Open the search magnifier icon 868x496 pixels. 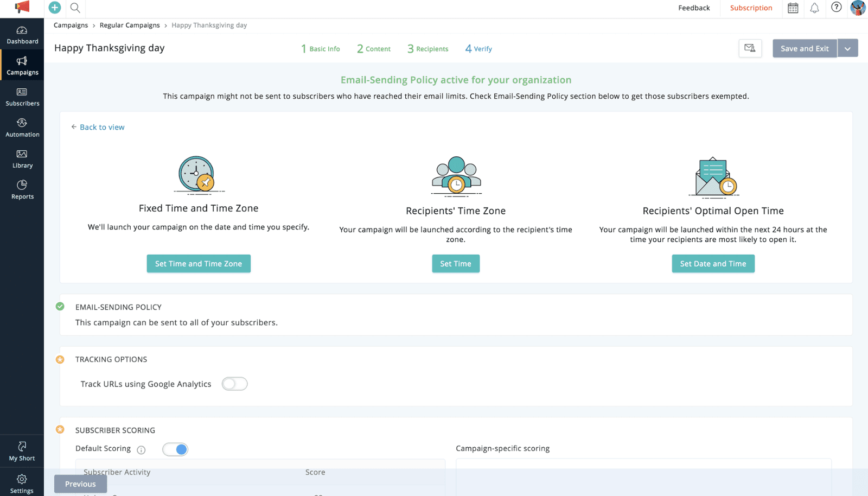click(x=75, y=8)
